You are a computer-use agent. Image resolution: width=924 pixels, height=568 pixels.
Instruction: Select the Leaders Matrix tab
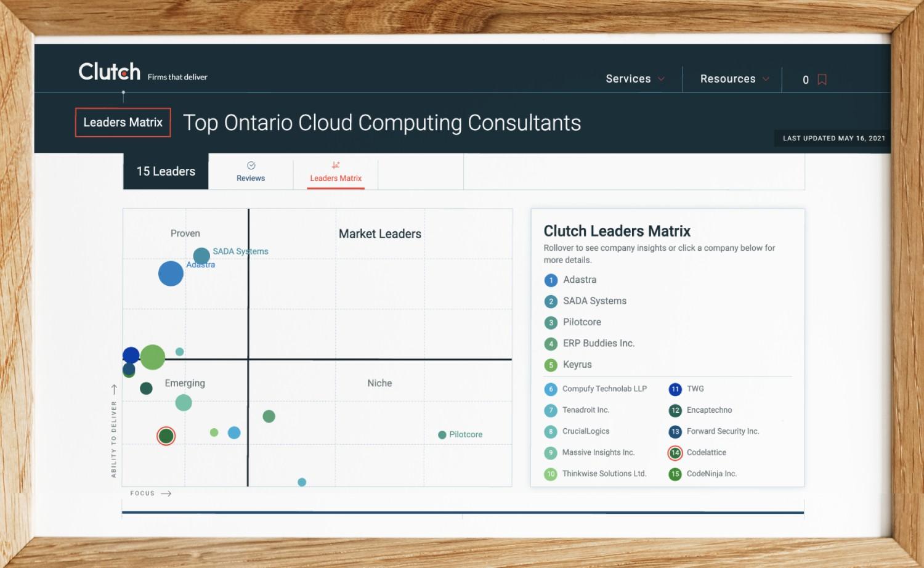(336, 172)
